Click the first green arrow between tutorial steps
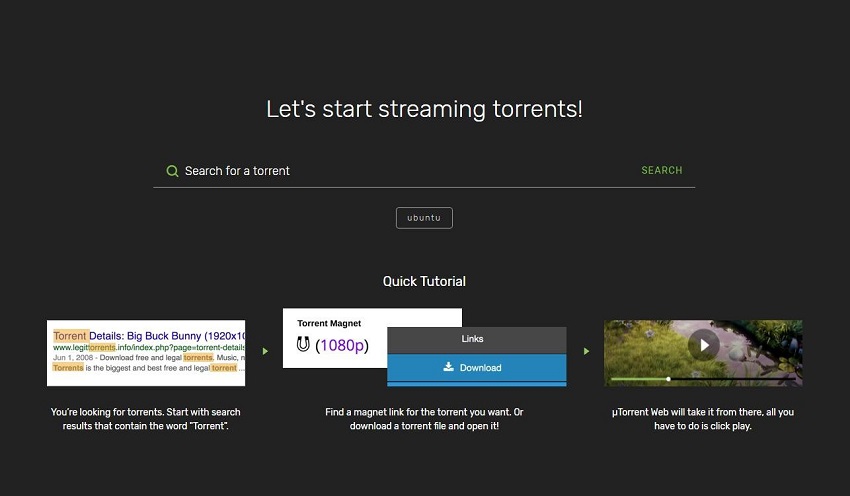Screen dimensions: 850x496 (x=264, y=352)
